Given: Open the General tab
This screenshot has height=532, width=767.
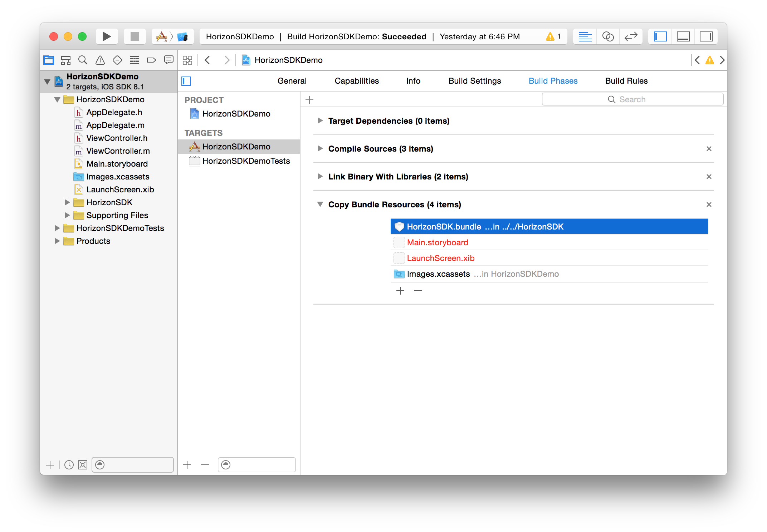Looking at the screenshot, I should pos(292,81).
